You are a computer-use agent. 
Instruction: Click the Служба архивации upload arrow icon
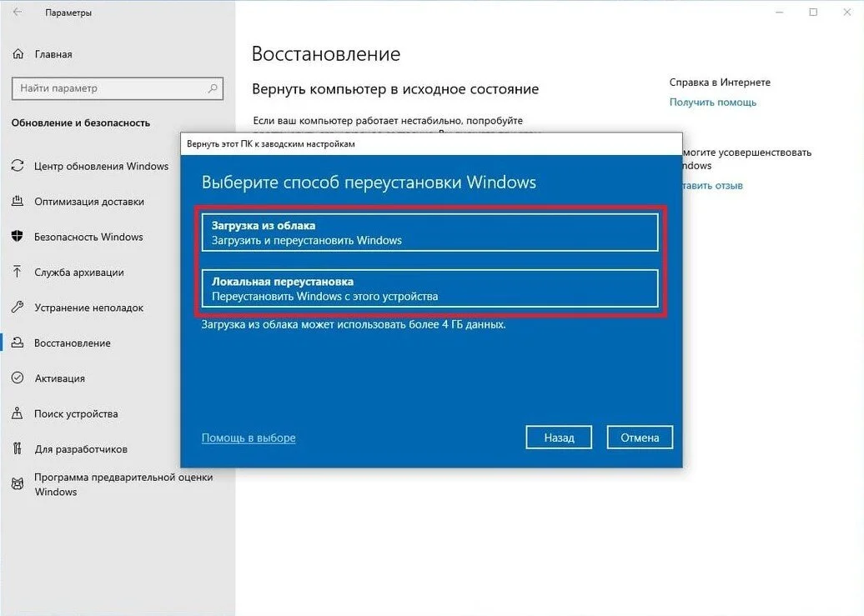[x=18, y=272]
